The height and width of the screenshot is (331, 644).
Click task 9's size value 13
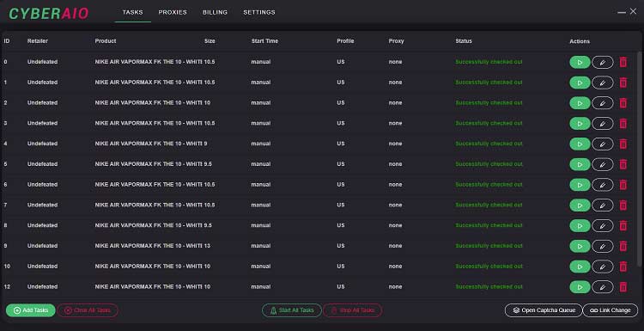point(207,246)
